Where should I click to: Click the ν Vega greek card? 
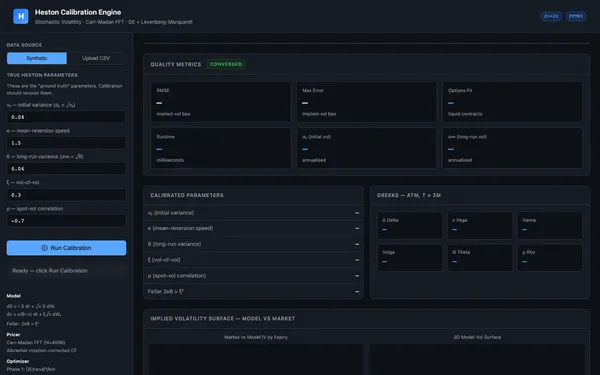click(480, 225)
